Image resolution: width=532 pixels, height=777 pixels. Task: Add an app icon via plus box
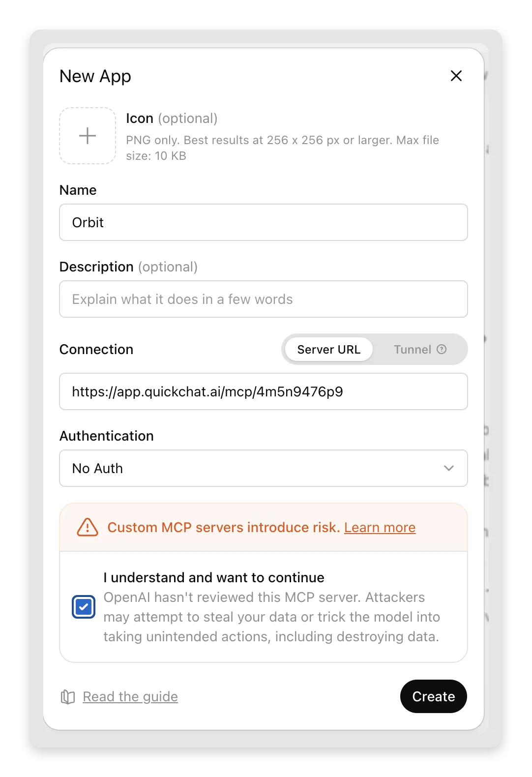coord(88,136)
